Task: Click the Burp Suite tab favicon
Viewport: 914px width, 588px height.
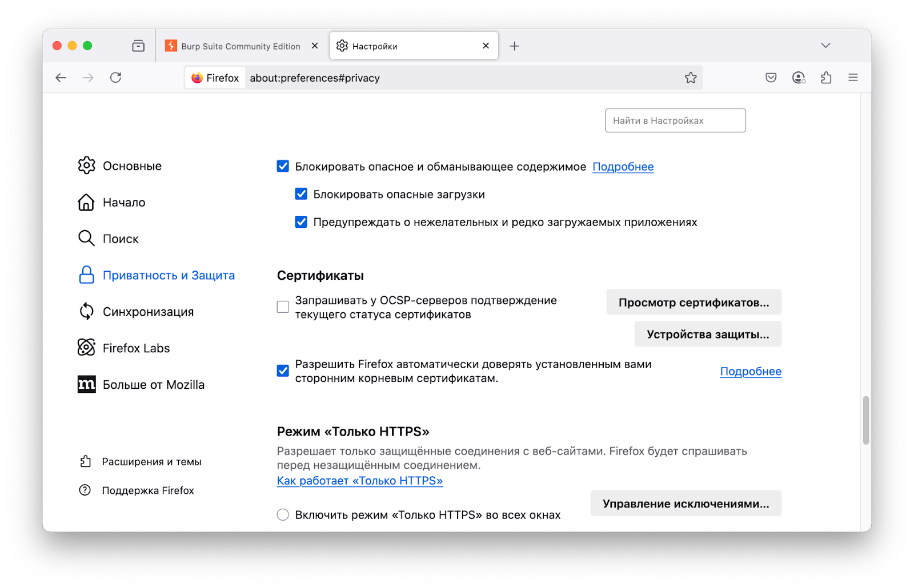Action: [x=171, y=46]
